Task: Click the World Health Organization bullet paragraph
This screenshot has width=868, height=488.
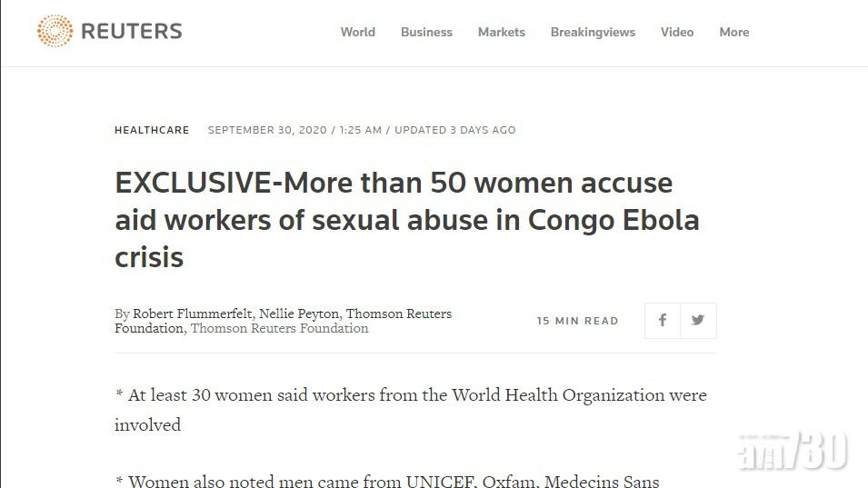Action: click(x=411, y=410)
